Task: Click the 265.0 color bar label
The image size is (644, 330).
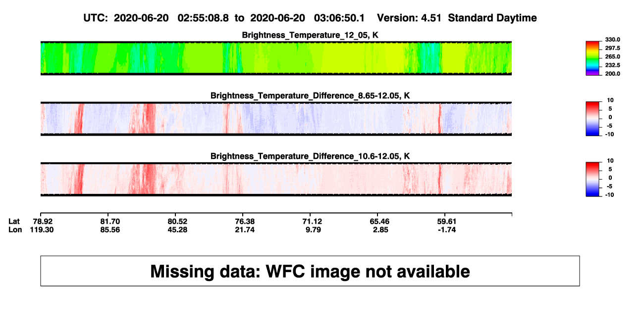Action: tap(614, 57)
